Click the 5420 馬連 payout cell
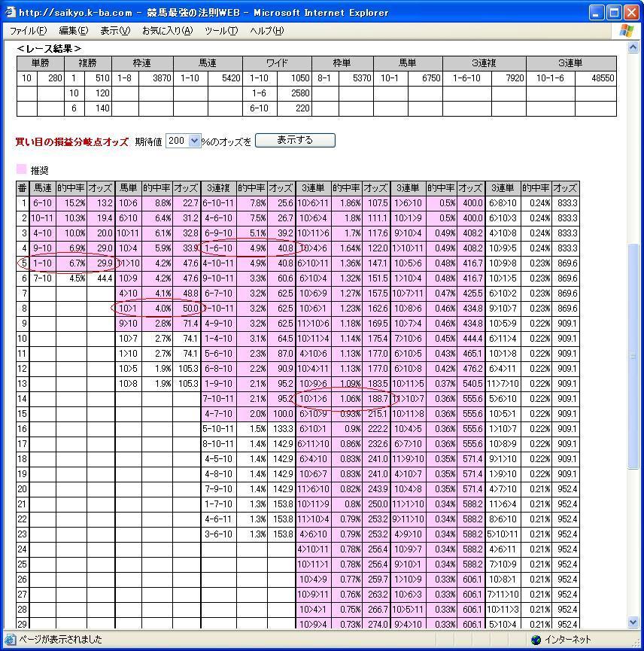Image resolution: width=644 pixels, height=651 pixels. 225,78
